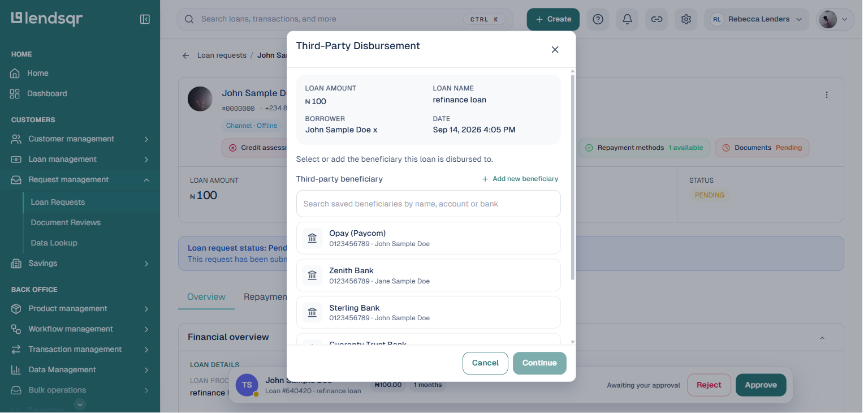Open the three-dot options menu on the loan card
Viewport: 868px width, 413px height.
827,95
